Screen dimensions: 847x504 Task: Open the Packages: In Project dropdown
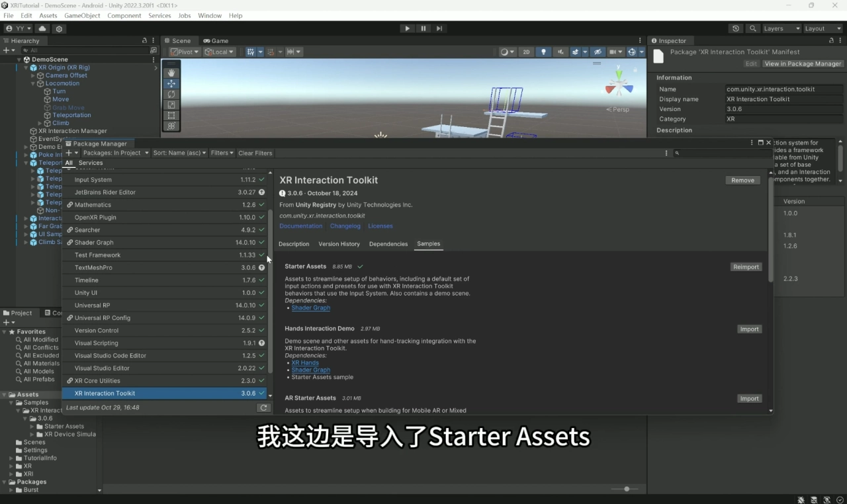click(115, 153)
